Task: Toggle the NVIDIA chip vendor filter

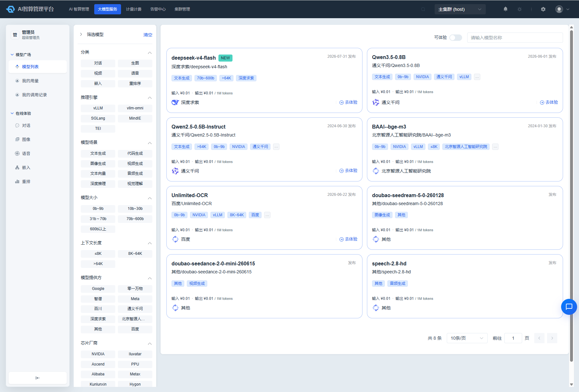Action: [98, 354]
